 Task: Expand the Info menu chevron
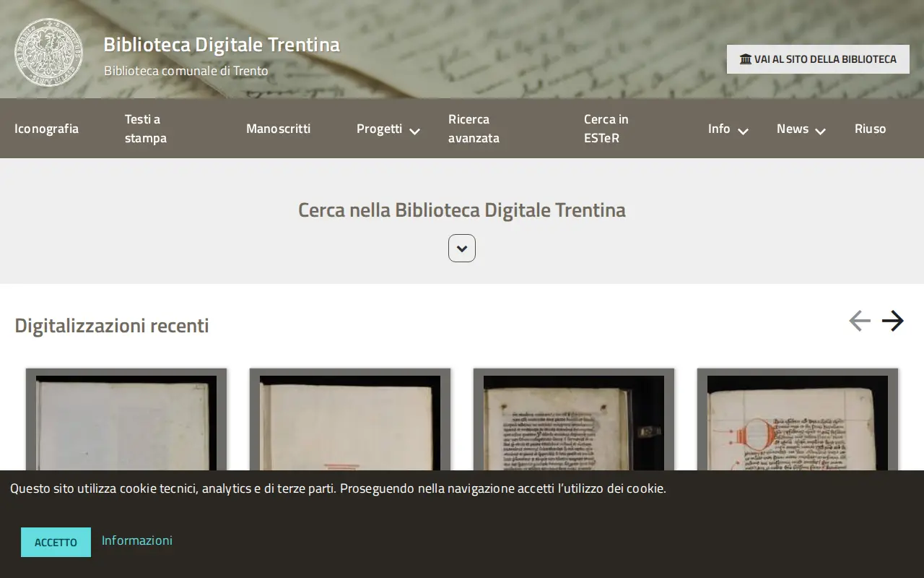743,131
